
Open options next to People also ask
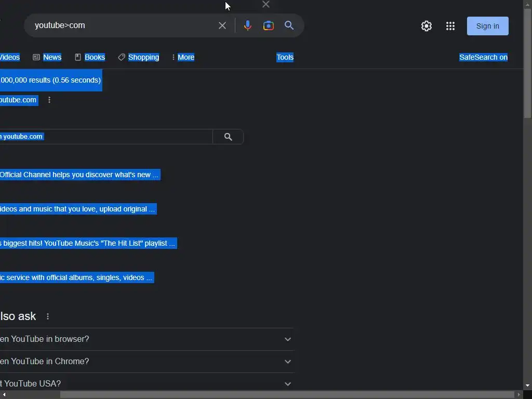click(x=48, y=316)
